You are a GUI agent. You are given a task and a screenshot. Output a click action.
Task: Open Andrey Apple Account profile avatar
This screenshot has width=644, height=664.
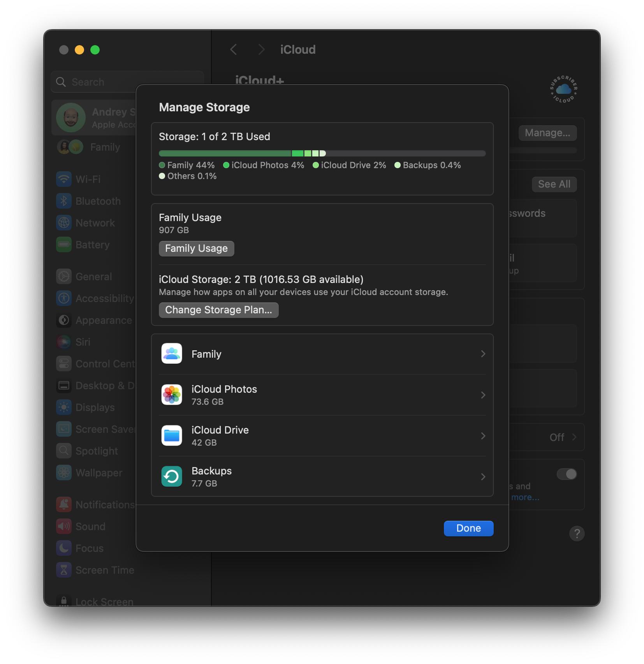click(71, 118)
